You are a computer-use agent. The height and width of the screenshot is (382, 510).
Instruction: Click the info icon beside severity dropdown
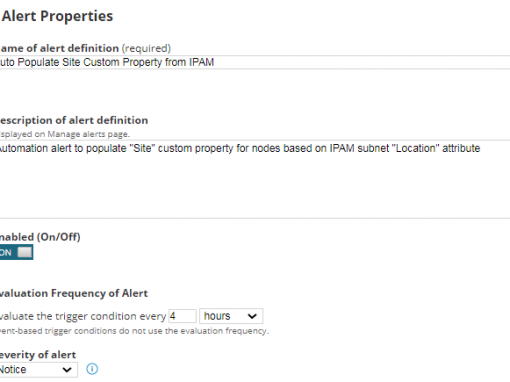click(92, 369)
